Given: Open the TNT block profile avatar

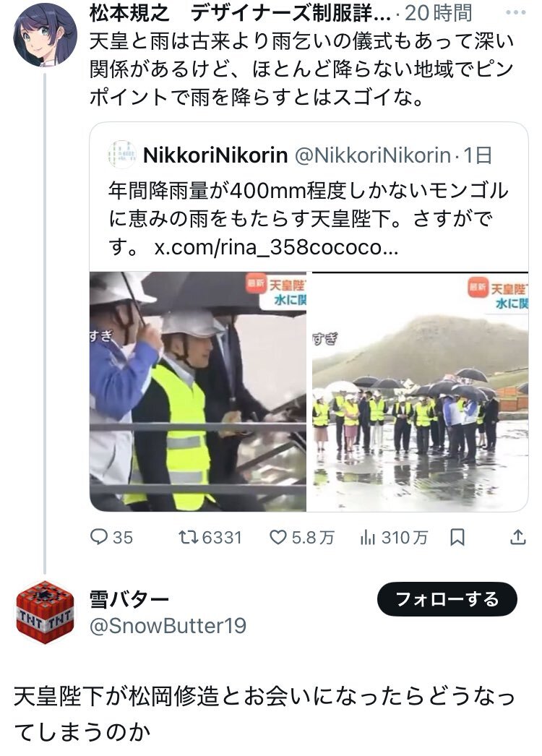Looking at the screenshot, I should coord(45,612).
